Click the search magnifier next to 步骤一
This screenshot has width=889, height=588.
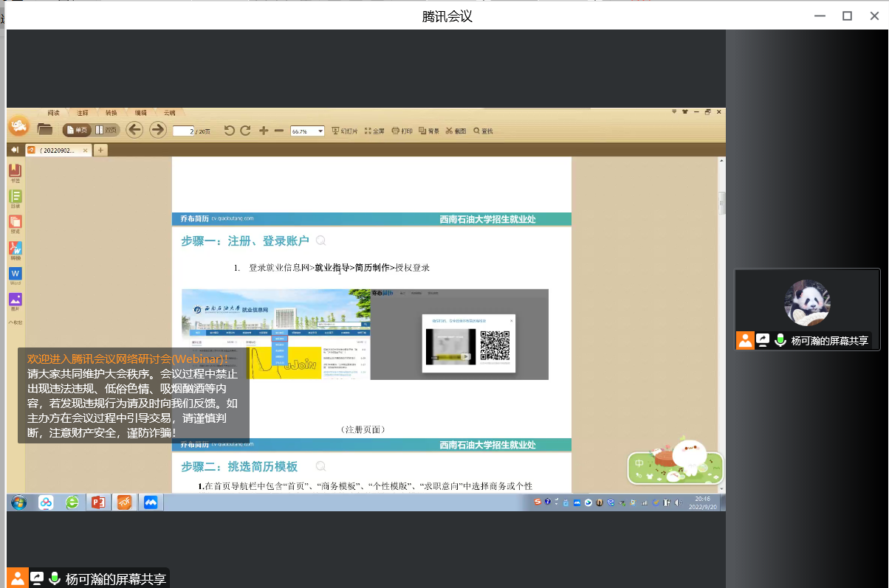point(320,241)
